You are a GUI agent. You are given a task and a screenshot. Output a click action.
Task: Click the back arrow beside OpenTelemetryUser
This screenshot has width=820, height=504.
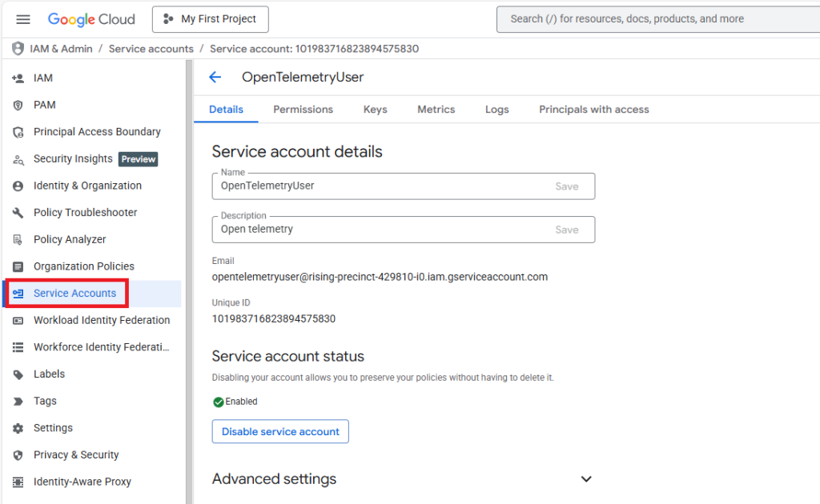[215, 78]
